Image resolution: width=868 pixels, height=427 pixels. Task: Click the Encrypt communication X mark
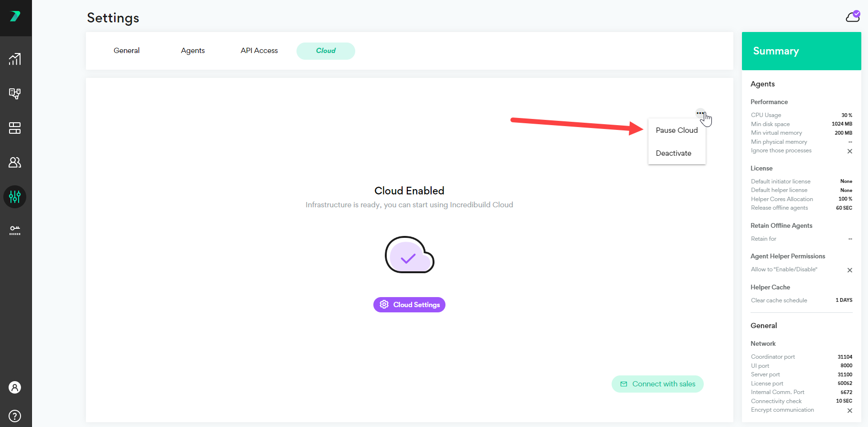pyautogui.click(x=850, y=411)
